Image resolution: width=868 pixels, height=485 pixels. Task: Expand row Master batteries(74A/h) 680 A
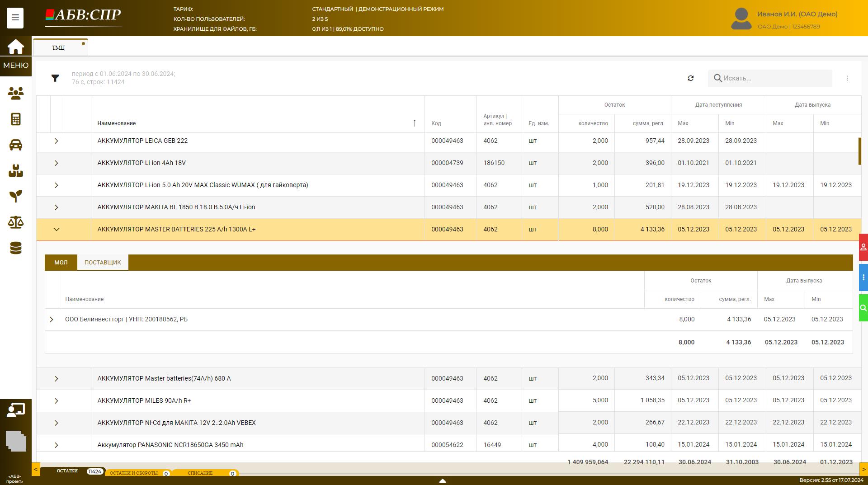57,379
